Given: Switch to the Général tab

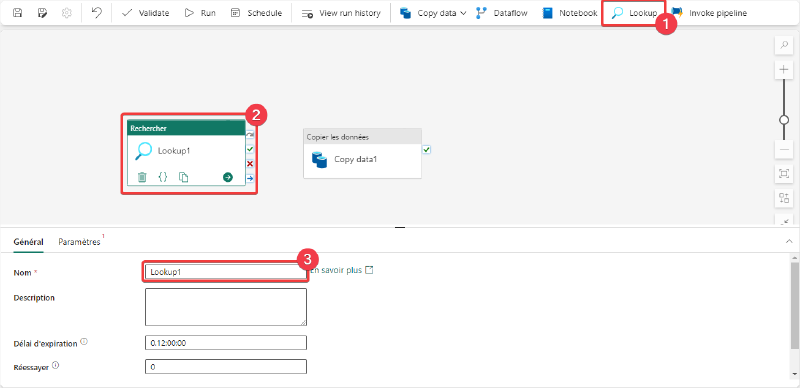Looking at the screenshot, I should point(29,242).
